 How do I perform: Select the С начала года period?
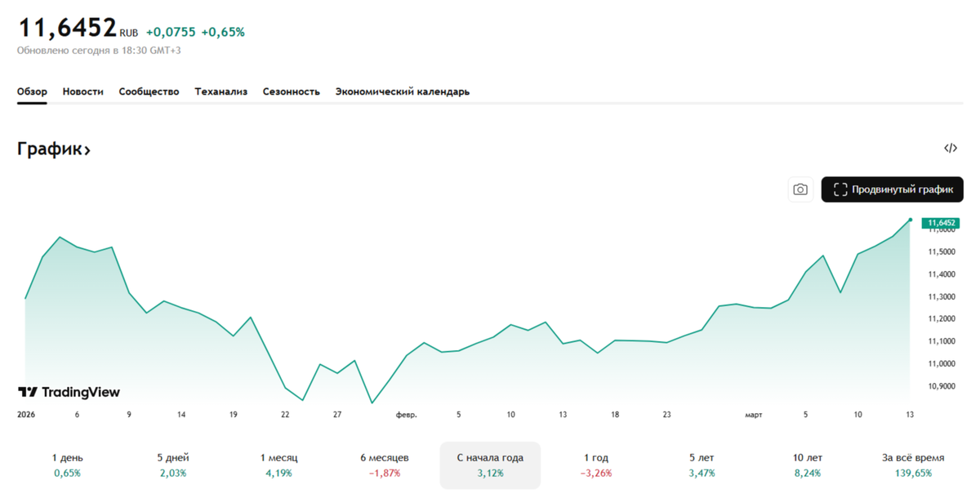tap(490, 465)
